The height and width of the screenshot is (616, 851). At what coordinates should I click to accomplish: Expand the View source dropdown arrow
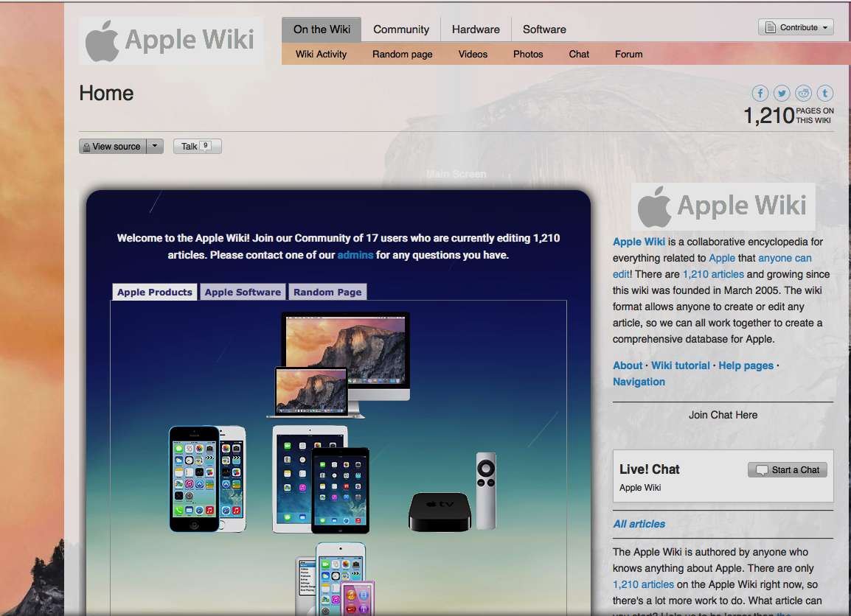click(155, 147)
